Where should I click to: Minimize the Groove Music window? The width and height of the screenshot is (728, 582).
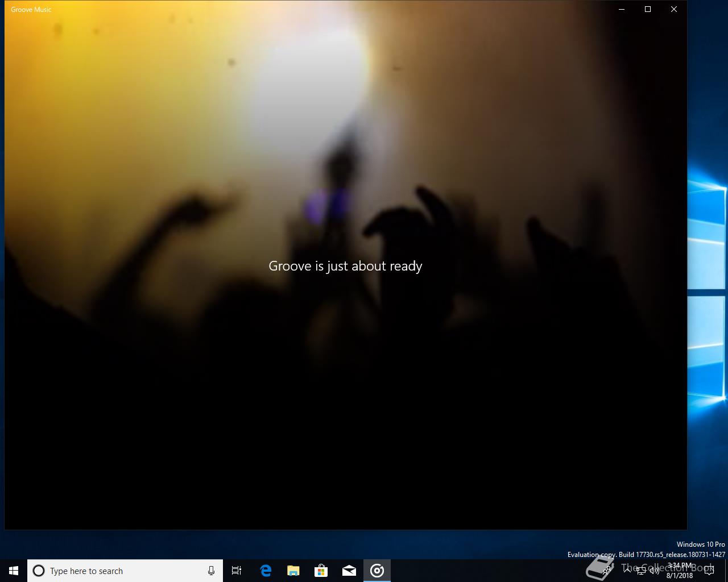(622, 9)
